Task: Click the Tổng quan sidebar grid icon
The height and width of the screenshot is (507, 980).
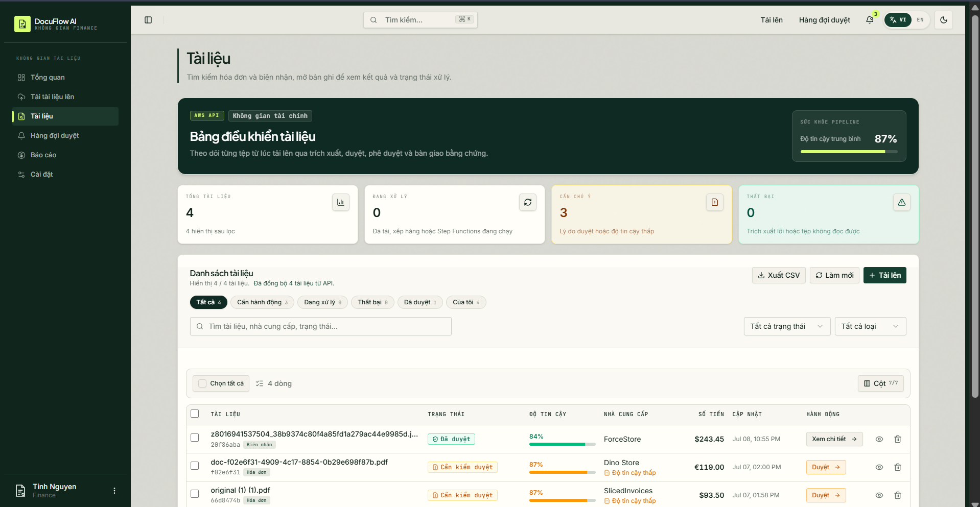Action: click(x=21, y=78)
